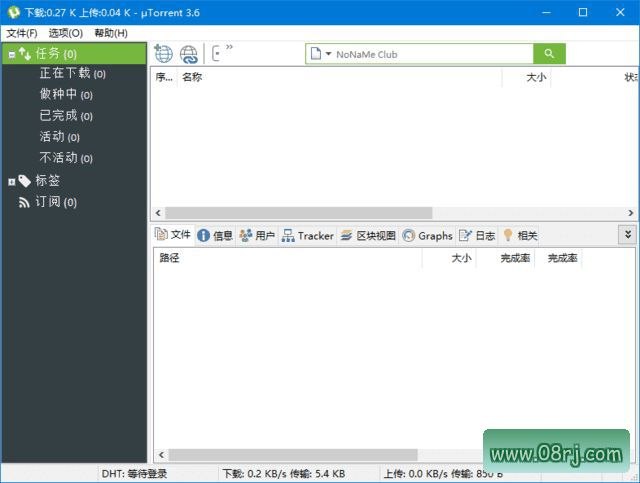Switch to the 日志 tab
The image size is (640, 483).
pyautogui.click(x=477, y=236)
